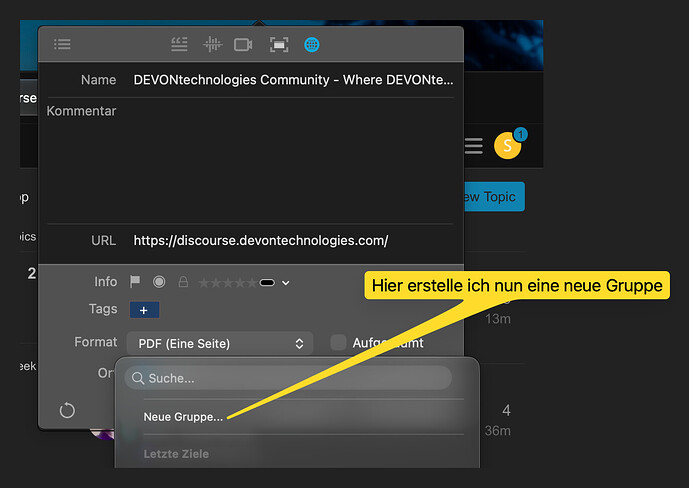Select the web clip globe icon
This screenshot has height=488, width=689.
click(x=312, y=45)
